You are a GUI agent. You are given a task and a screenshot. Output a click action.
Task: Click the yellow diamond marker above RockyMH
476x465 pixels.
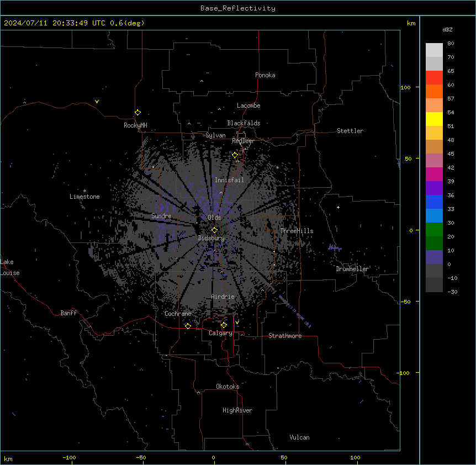pos(138,113)
